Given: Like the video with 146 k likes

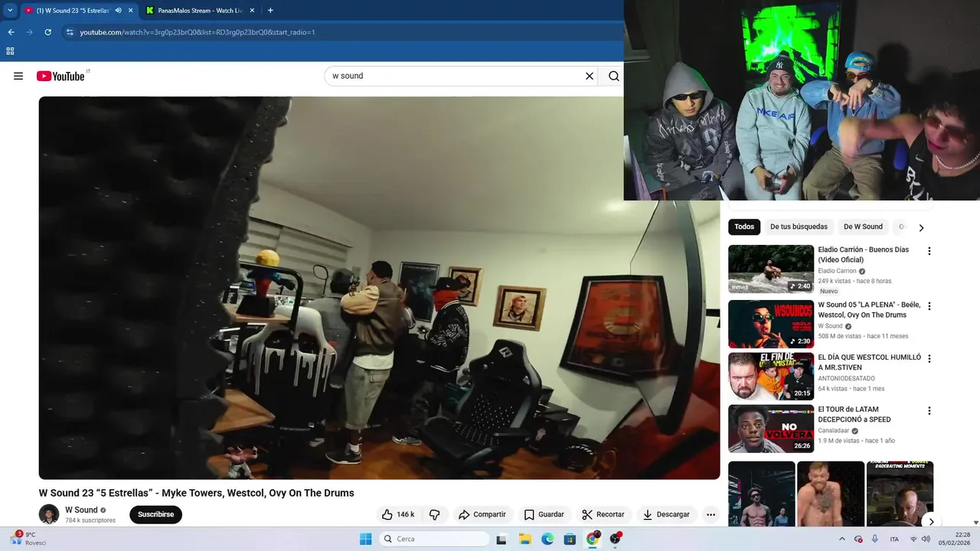Looking at the screenshot, I should (398, 514).
